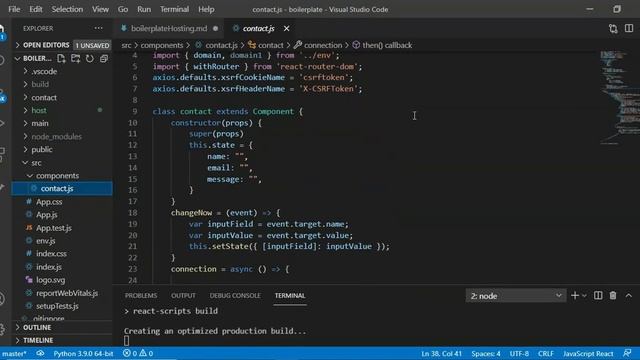Open reportWebVitals.js in explorer

67,293
